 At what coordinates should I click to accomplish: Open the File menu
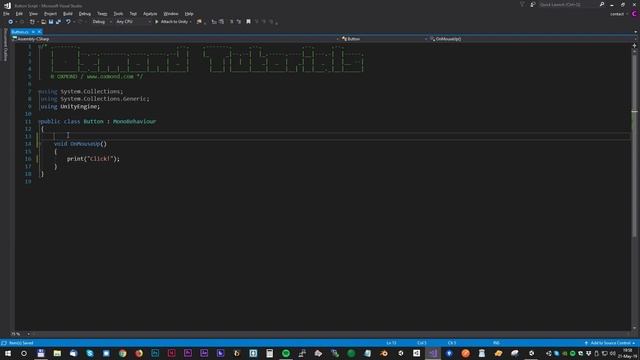[7, 14]
